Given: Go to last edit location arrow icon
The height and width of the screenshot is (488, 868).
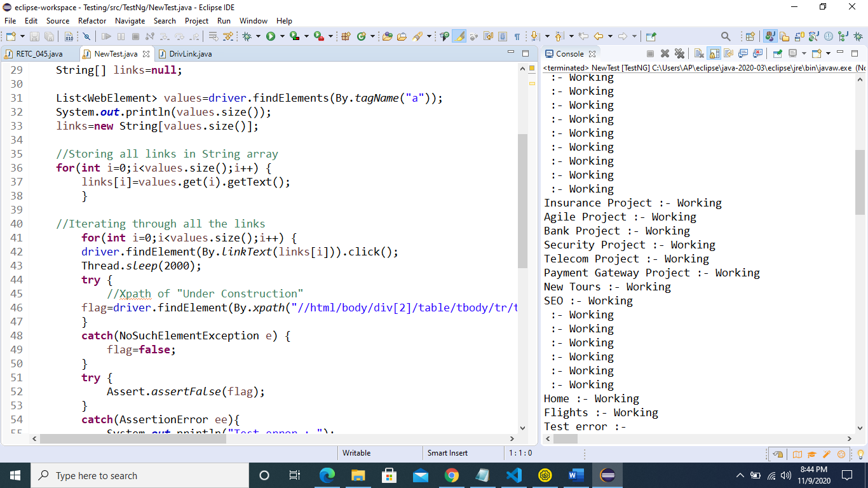Looking at the screenshot, I should [x=583, y=37].
